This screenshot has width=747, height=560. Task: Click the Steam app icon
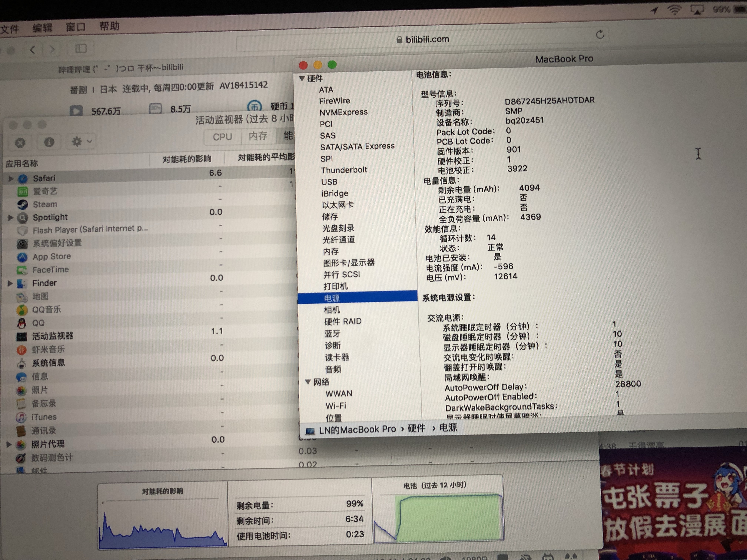(23, 205)
